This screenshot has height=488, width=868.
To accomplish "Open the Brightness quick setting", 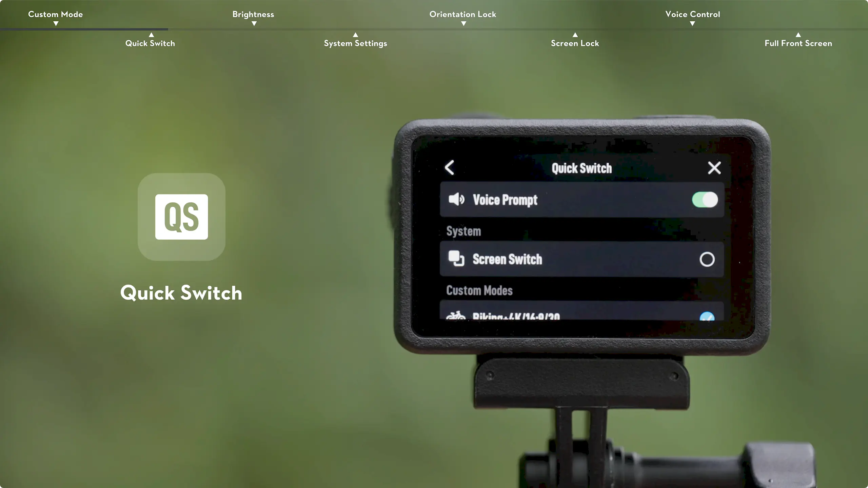I will click(x=253, y=14).
